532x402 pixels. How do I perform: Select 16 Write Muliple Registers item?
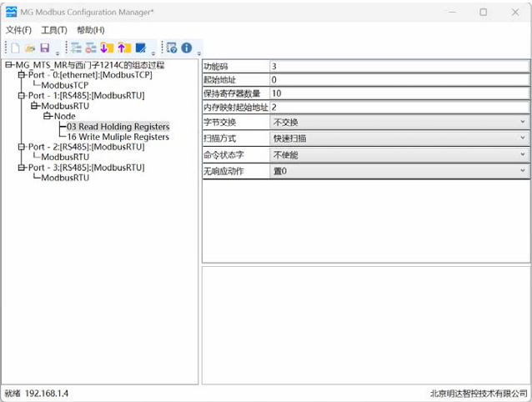[118, 137]
